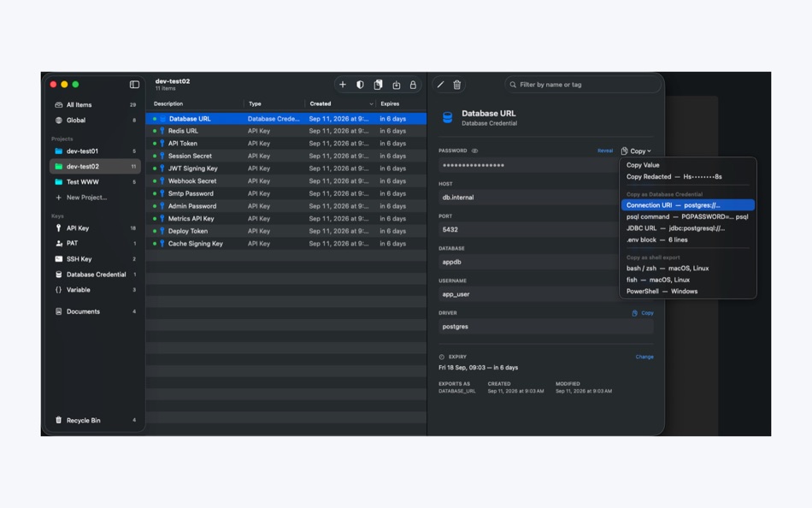Select the Smtp Password row
This screenshot has width=812, height=508.
click(x=286, y=193)
